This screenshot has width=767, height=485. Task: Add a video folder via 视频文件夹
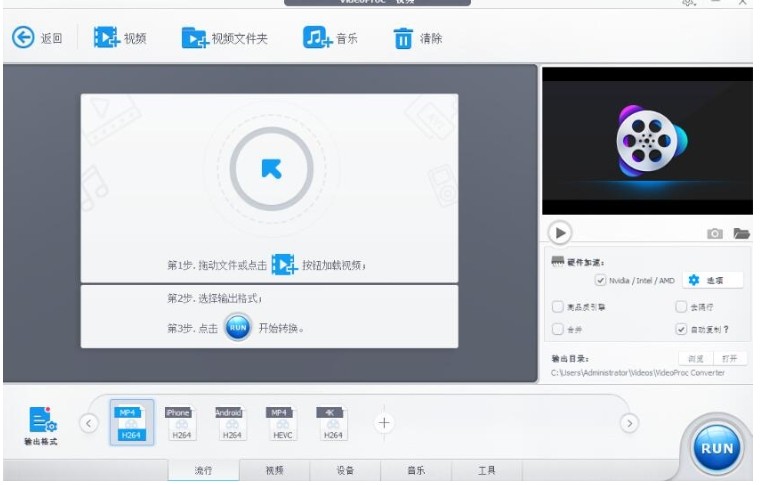[194, 38]
